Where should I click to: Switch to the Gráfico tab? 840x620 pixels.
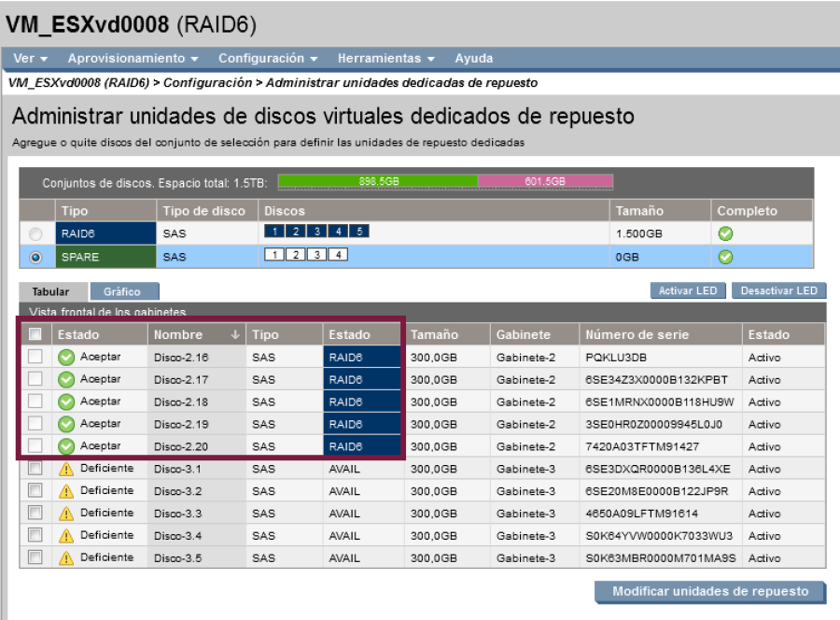tap(122, 291)
